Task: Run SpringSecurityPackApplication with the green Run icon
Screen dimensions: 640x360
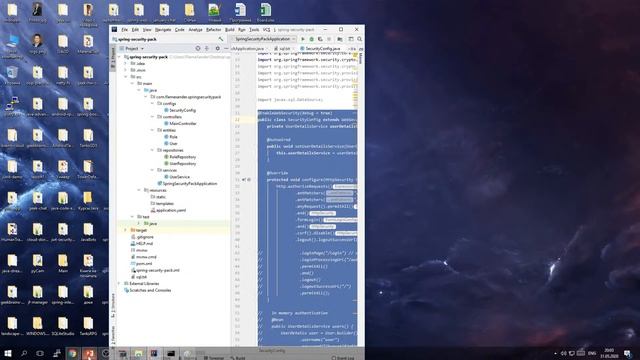Action: 302,39
